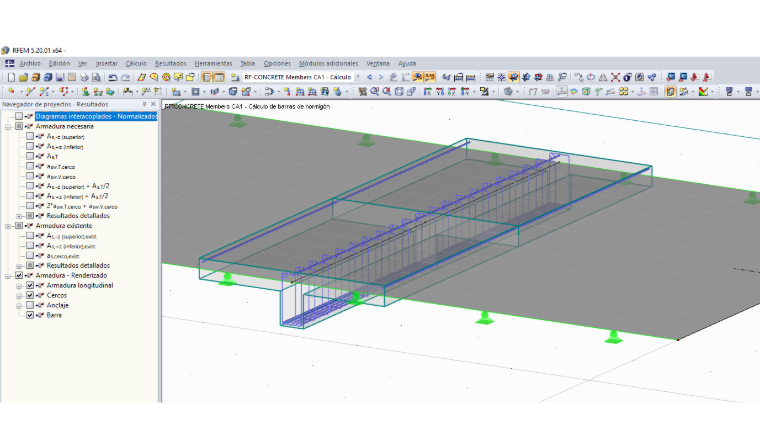Click the isometric view cube icon
The height and width of the screenshot is (446, 760).
tap(399, 91)
